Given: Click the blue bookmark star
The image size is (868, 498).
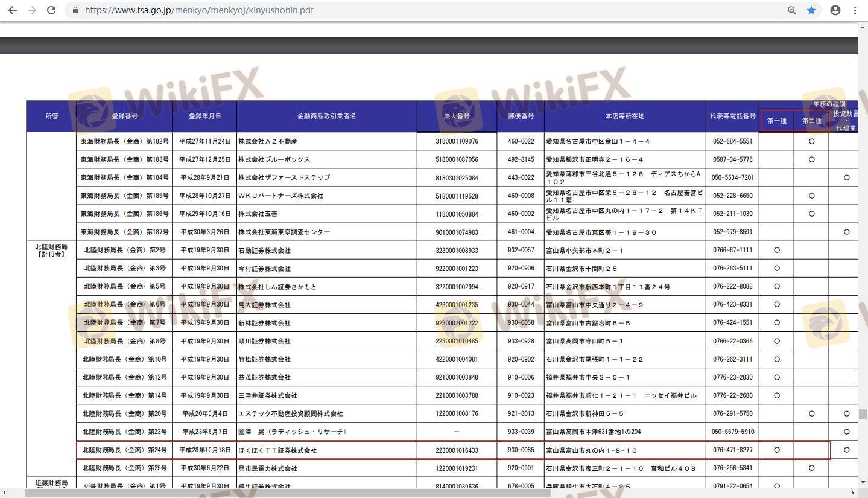Looking at the screenshot, I should pyautogui.click(x=811, y=10).
